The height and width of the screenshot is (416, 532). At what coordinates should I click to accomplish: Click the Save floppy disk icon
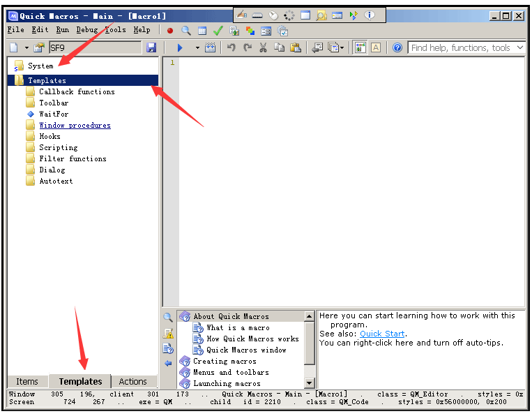coord(151,47)
